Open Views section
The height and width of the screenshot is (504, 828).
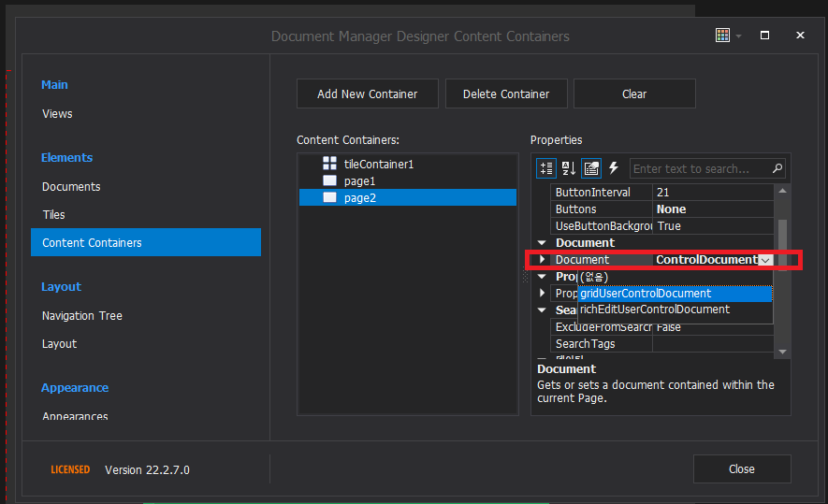click(x=57, y=113)
